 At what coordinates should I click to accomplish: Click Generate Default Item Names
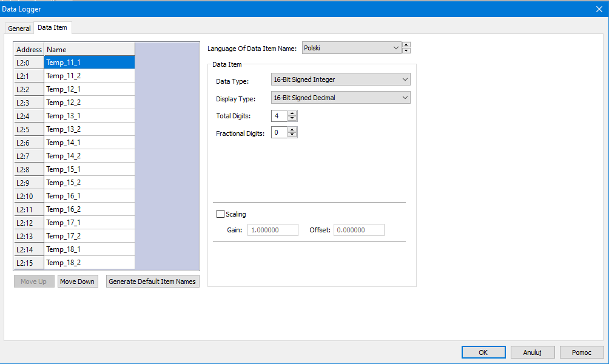point(152,281)
